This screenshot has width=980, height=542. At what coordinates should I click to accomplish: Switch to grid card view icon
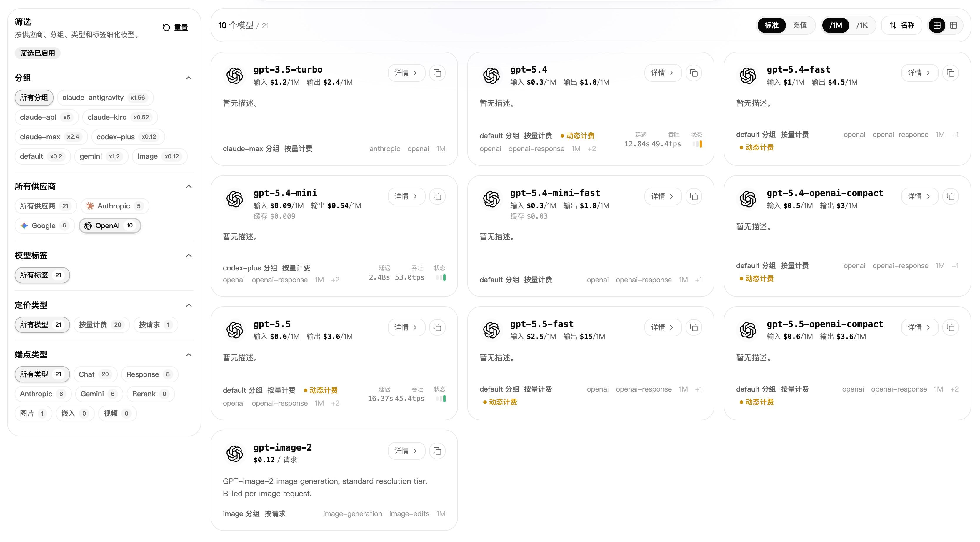tap(937, 26)
